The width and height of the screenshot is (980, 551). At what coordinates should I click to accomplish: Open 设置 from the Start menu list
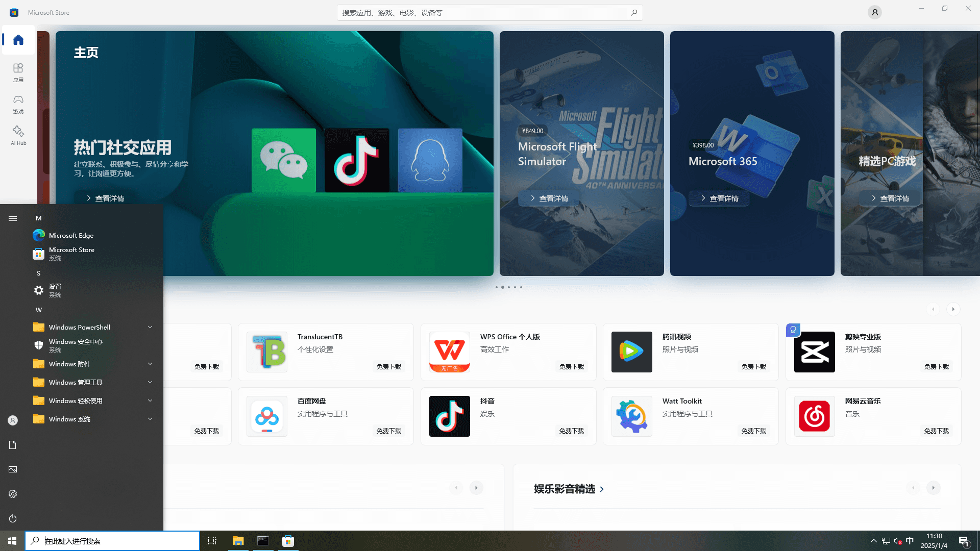pos(94,290)
